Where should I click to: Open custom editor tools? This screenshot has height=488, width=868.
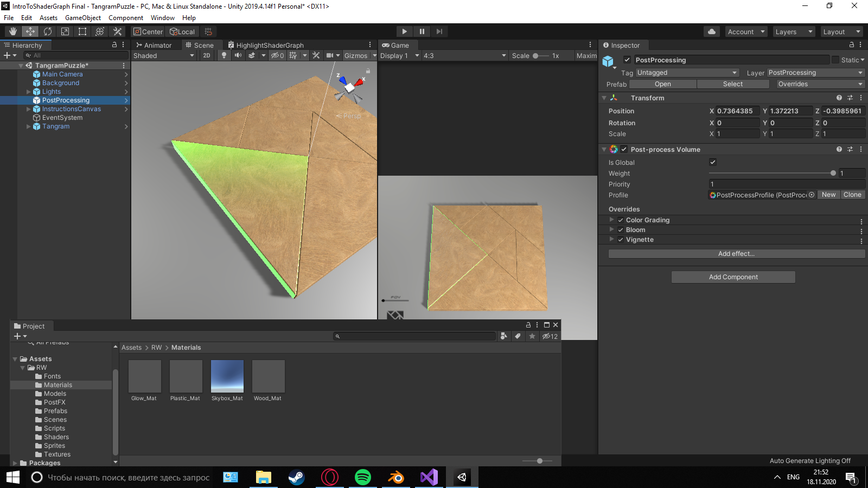tap(117, 31)
